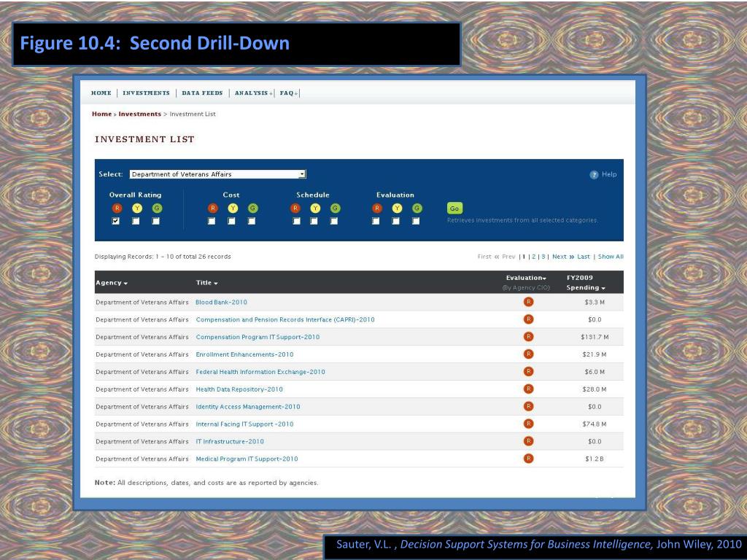Screen dimensions: 747x560
Task: Click the red R icon under Overall Rating
Action: (x=117, y=208)
